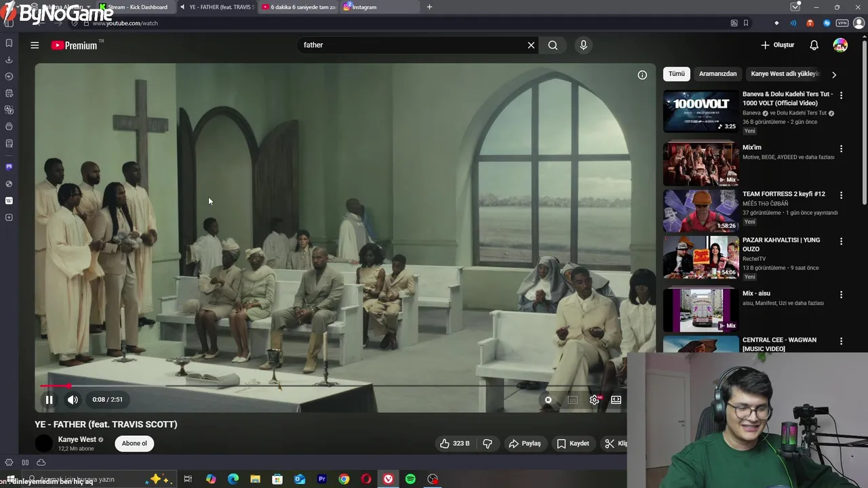Open Task View in taskbar
This screenshot has height=488, width=868.
pos(188,479)
